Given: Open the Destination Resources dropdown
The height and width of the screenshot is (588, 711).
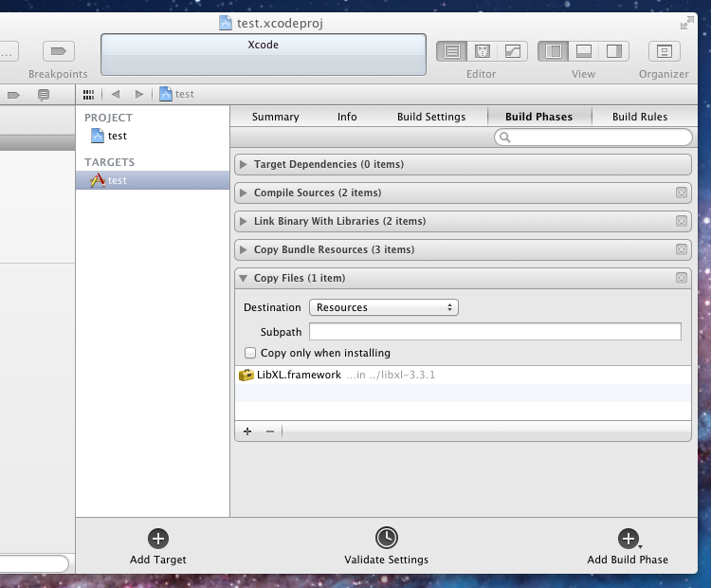Looking at the screenshot, I should 384,307.
